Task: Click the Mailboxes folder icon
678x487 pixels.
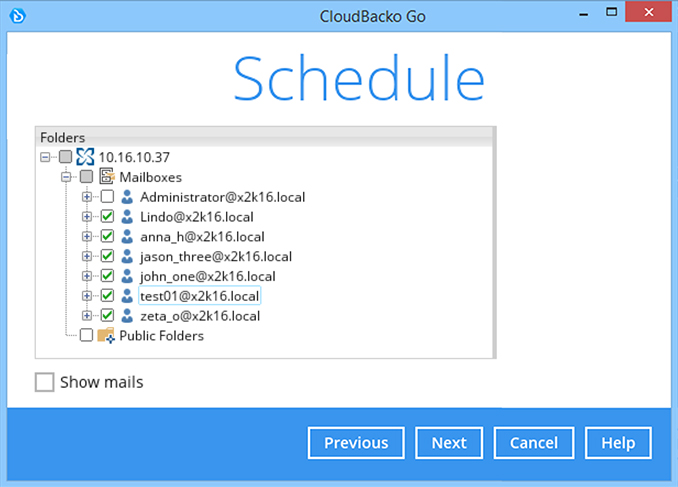Action: [106, 177]
